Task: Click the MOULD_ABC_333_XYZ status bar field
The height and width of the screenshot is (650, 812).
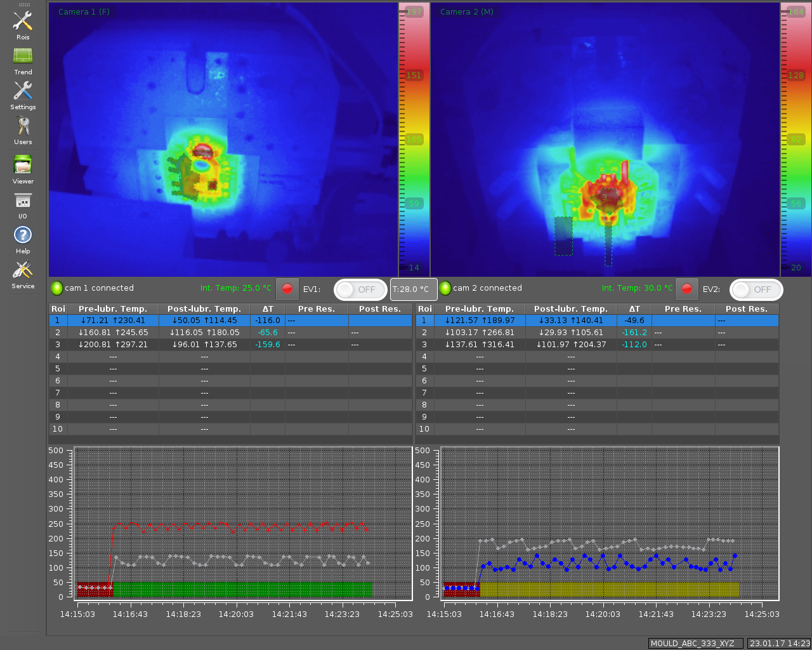Action: (695, 643)
